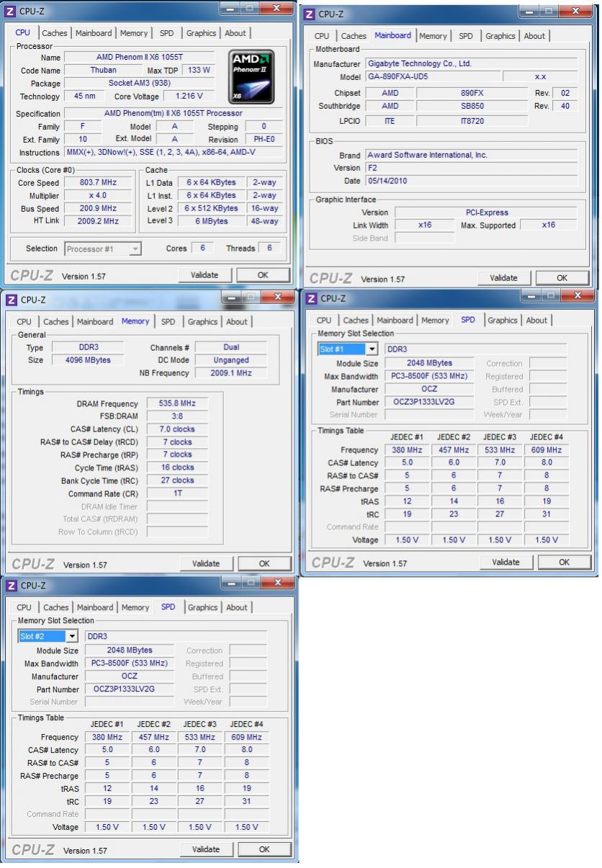The height and width of the screenshot is (868, 602).
Task: Click the Code Name value Thuban
Action: coord(104,70)
